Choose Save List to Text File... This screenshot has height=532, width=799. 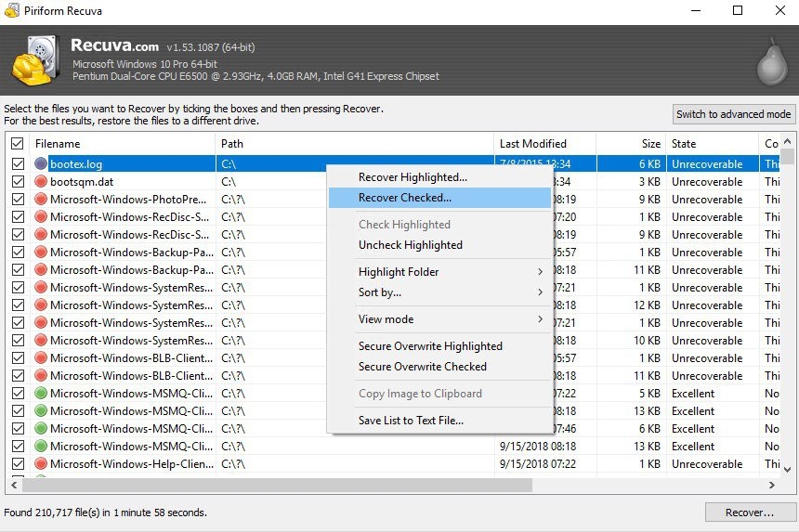tap(439, 421)
